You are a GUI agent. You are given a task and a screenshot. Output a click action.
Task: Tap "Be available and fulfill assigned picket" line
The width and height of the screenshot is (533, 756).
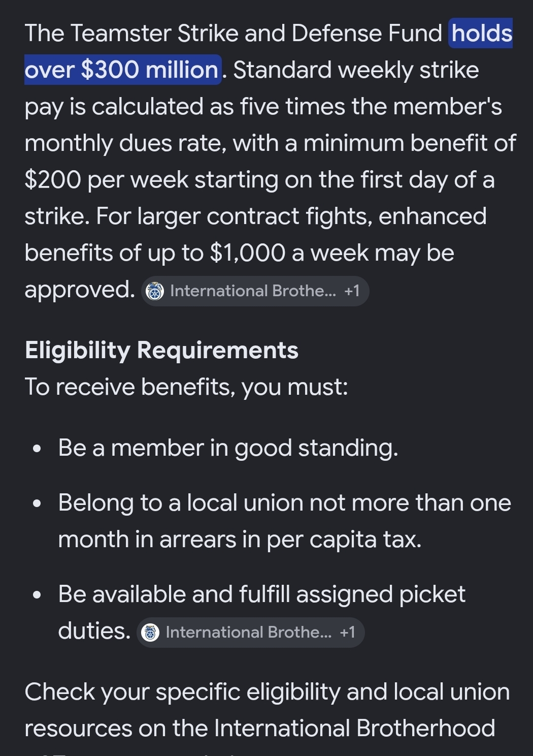pyautogui.click(x=261, y=594)
